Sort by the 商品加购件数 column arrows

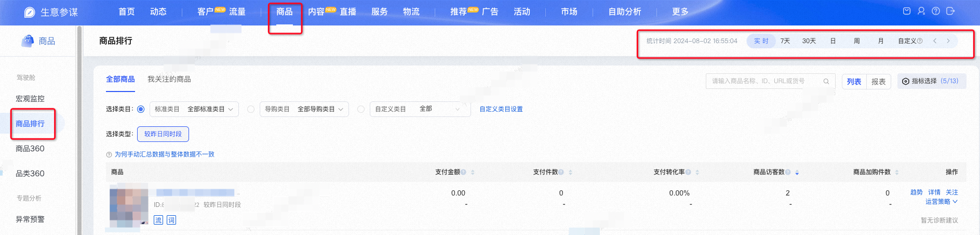point(897,172)
